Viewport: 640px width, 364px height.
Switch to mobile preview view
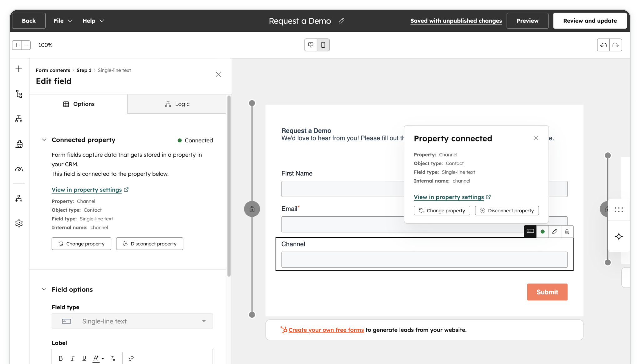[323, 45]
